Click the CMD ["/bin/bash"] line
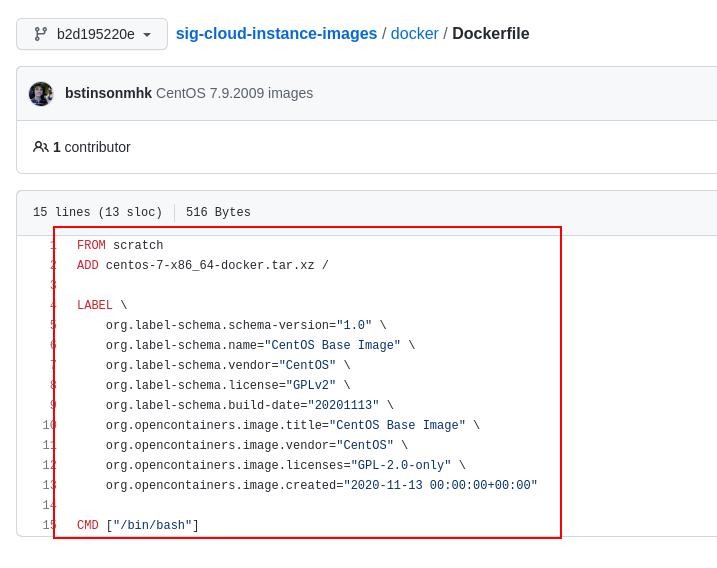This screenshot has width=717, height=568. coord(138,525)
